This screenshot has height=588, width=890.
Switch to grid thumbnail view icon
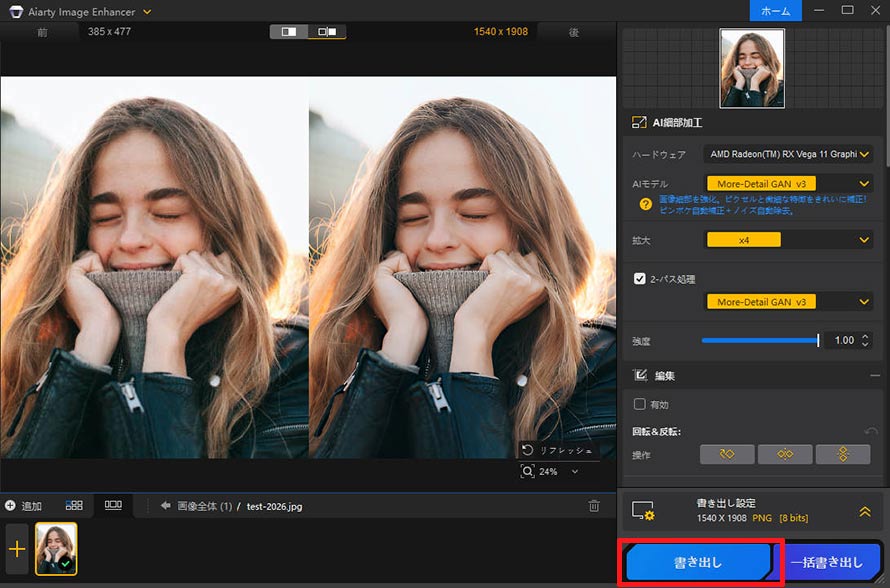[x=74, y=505]
